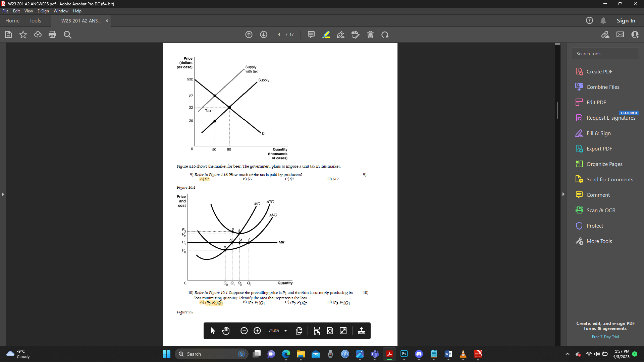Open the Protect tool
The width and height of the screenshot is (644, 362).
(594, 226)
